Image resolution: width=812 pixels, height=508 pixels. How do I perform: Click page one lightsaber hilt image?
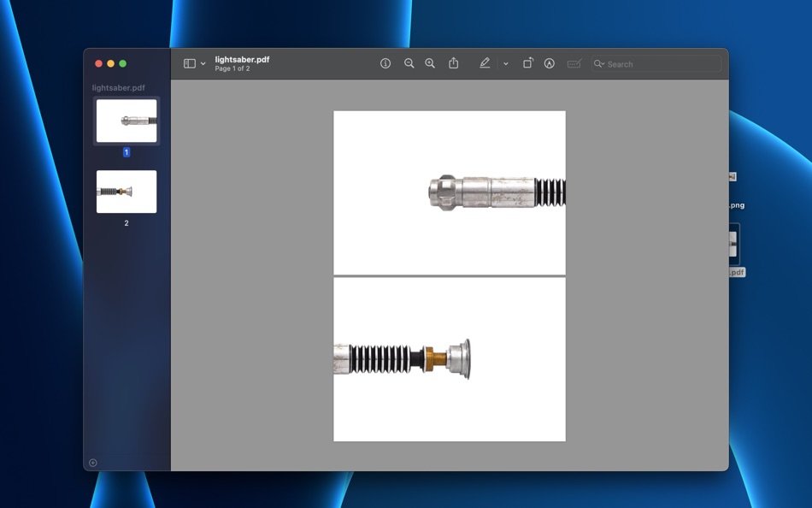497,192
